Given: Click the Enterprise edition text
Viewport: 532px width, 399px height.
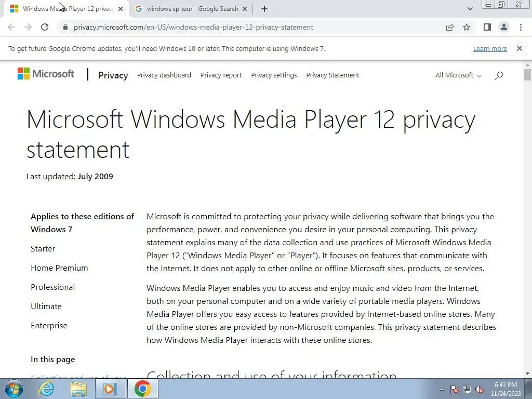Looking at the screenshot, I should point(49,326).
